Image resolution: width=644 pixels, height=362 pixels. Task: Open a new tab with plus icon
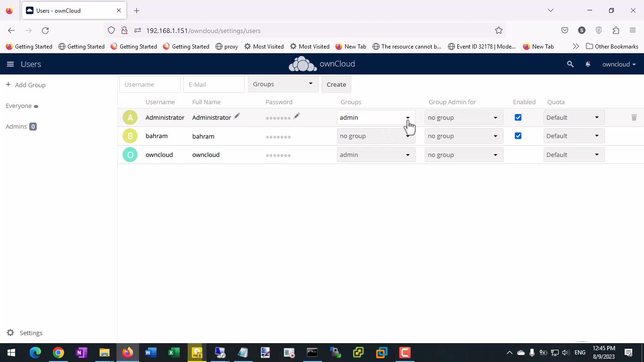[136, 10]
